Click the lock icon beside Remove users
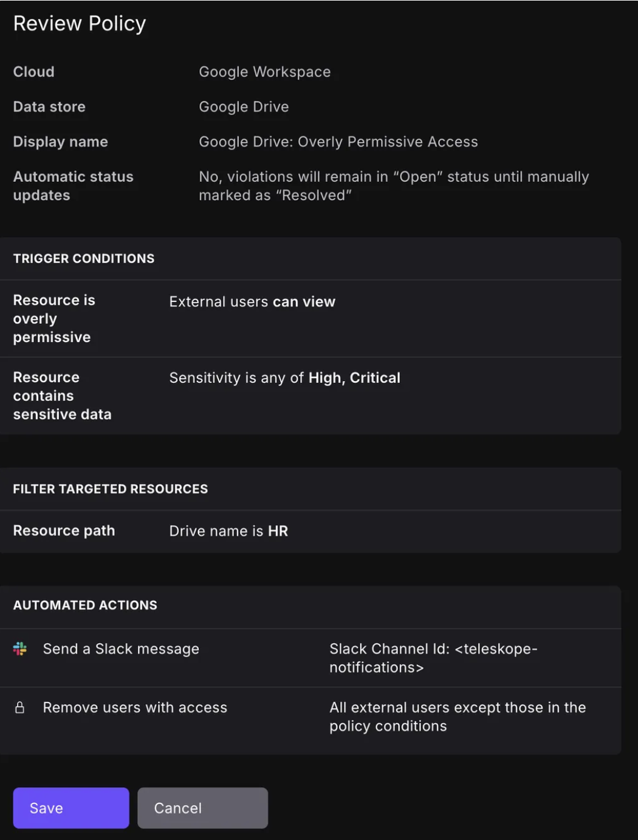The width and height of the screenshot is (638, 840). [x=20, y=707]
